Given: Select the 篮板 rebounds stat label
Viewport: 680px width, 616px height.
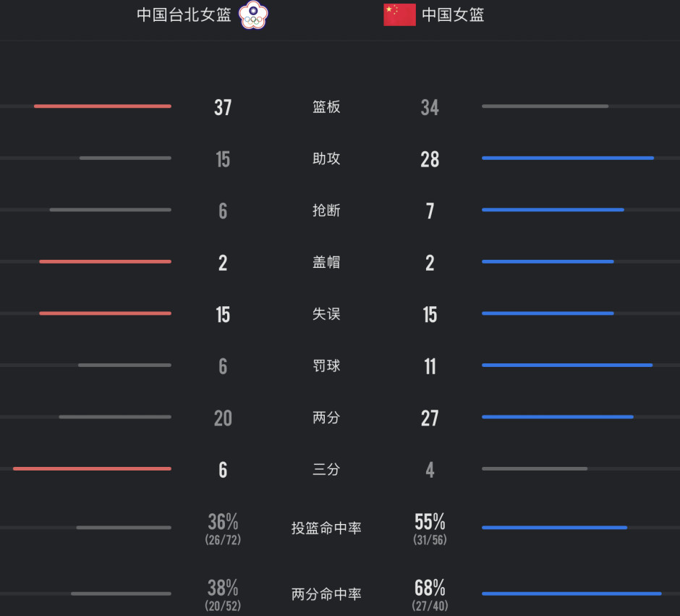Looking at the screenshot, I should click(326, 106).
